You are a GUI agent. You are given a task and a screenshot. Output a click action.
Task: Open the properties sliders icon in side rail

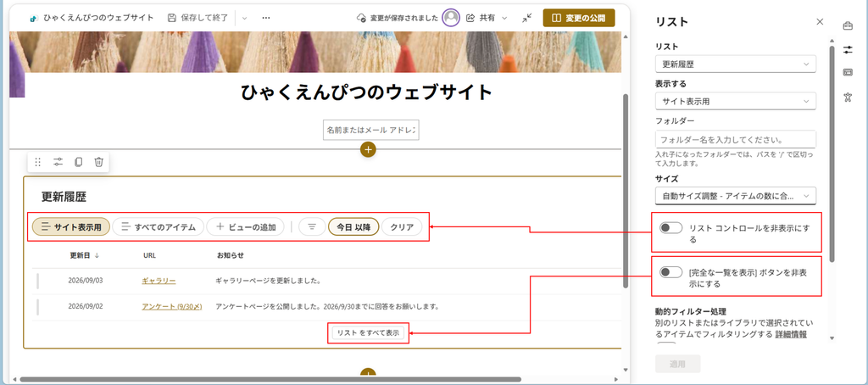point(847,49)
